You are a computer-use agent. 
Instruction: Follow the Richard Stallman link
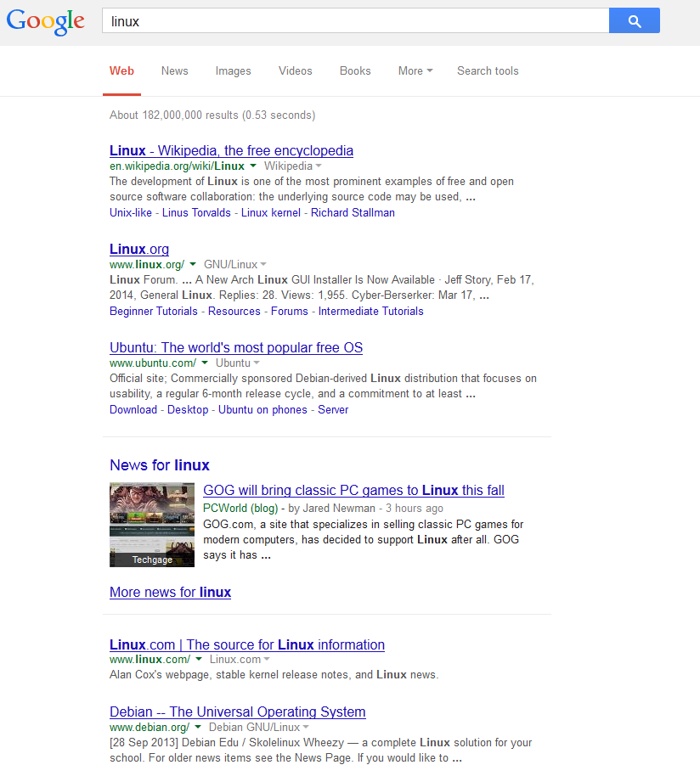(352, 212)
